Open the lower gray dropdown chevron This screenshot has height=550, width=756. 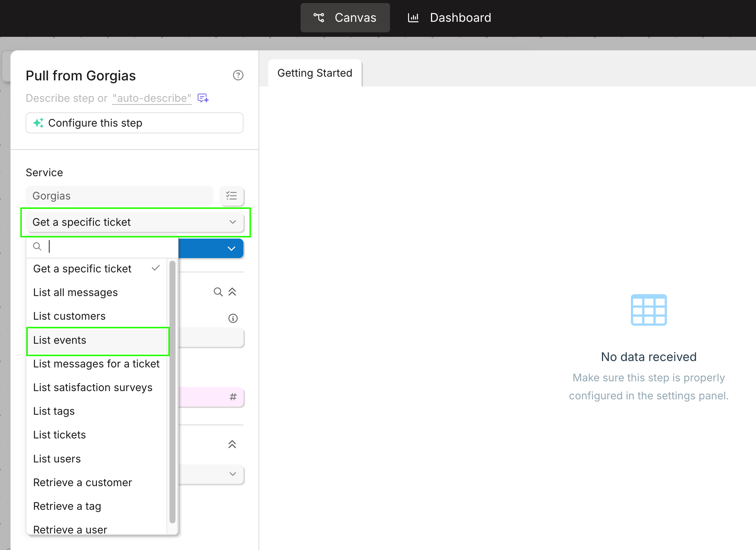(233, 474)
